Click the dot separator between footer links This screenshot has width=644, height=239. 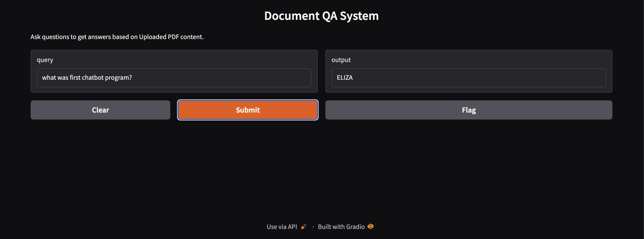point(313,227)
